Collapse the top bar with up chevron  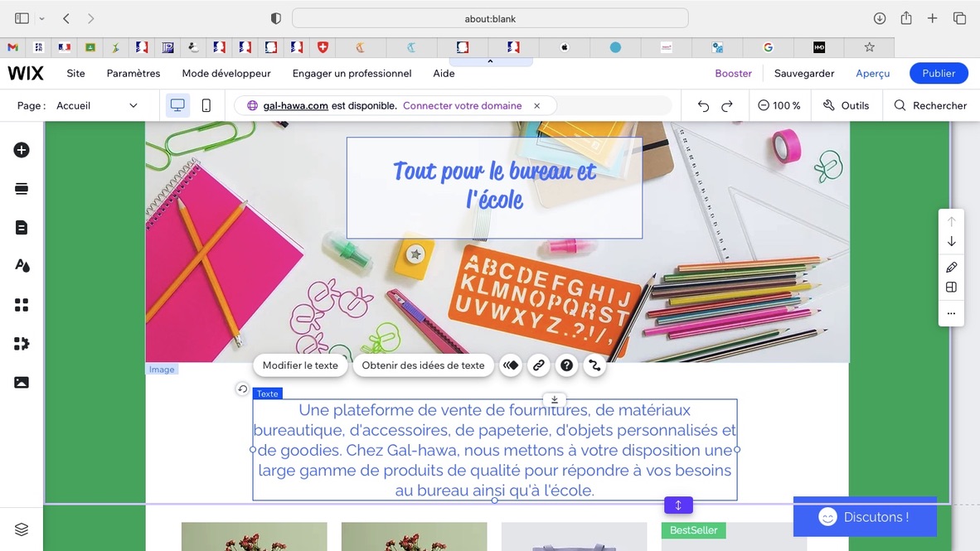490,61
